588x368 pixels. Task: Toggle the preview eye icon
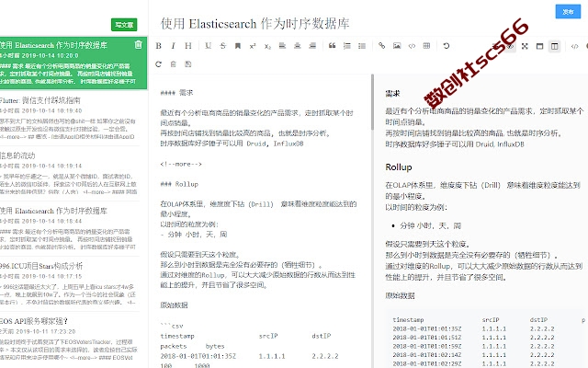[509, 46]
